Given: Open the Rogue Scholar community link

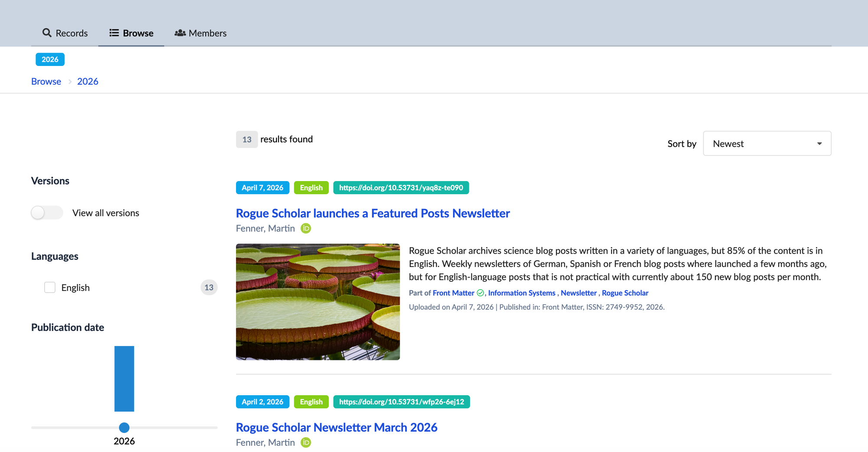Looking at the screenshot, I should click(625, 293).
